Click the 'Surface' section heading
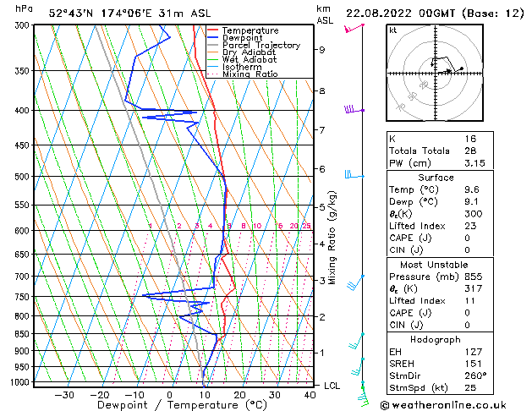 pyautogui.click(x=436, y=178)
